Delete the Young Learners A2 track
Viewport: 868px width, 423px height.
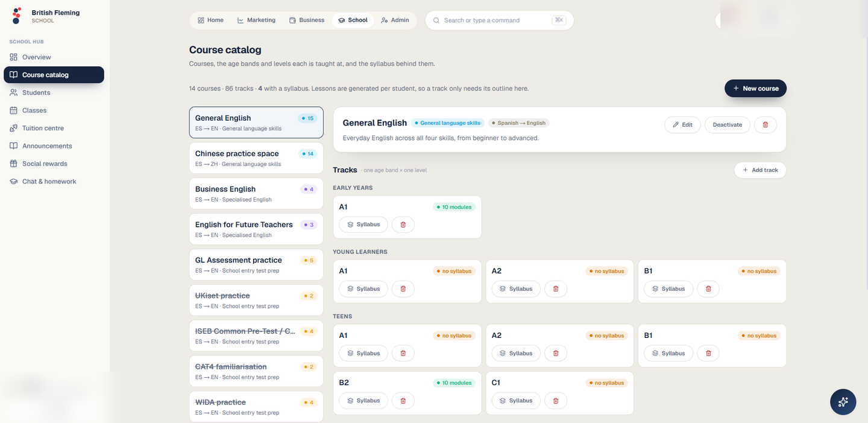point(556,288)
